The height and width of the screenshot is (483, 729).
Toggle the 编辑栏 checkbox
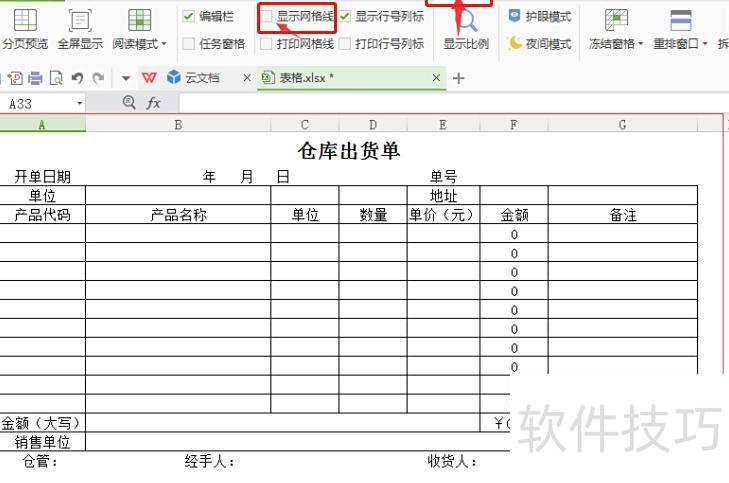(188, 17)
